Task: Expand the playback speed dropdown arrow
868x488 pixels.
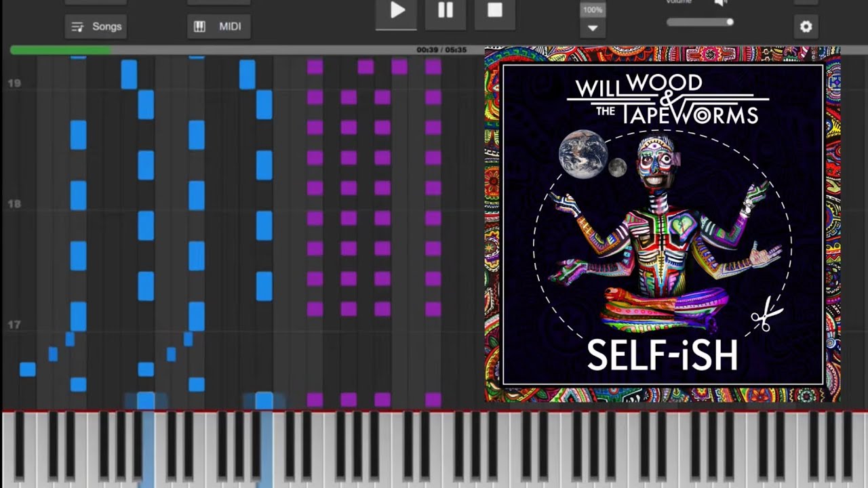Action: 593,28
